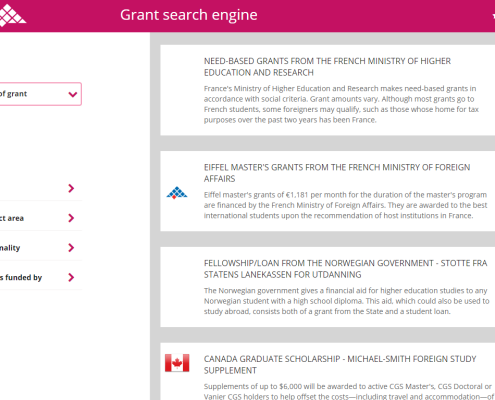
Task: Expand the 'nality' nationality filter
Action: pyautogui.click(x=40, y=248)
